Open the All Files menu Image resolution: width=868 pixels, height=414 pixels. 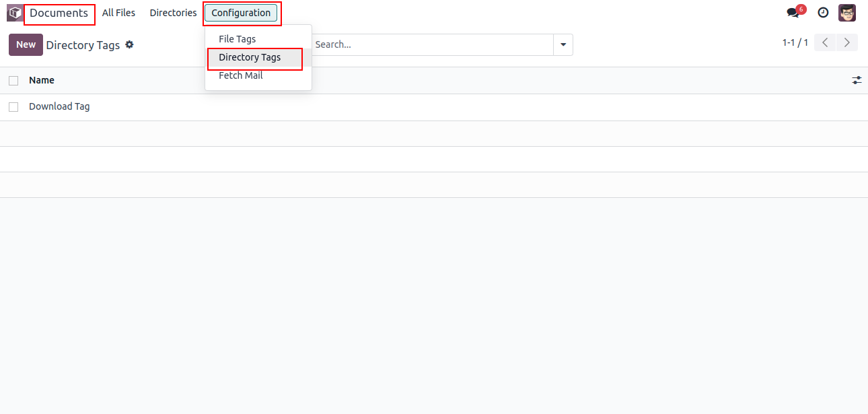tap(118, 13)
